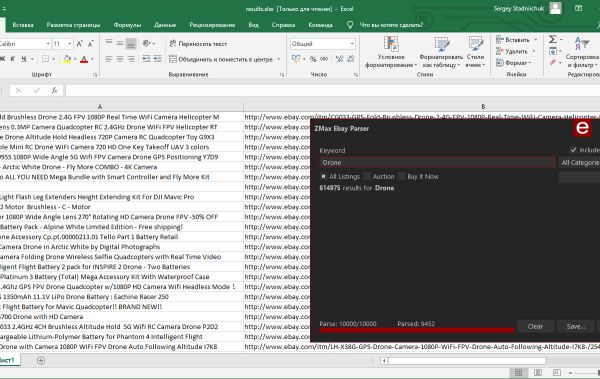Open the Справка tab
600x379 pixels.
[x=283, y=25]
